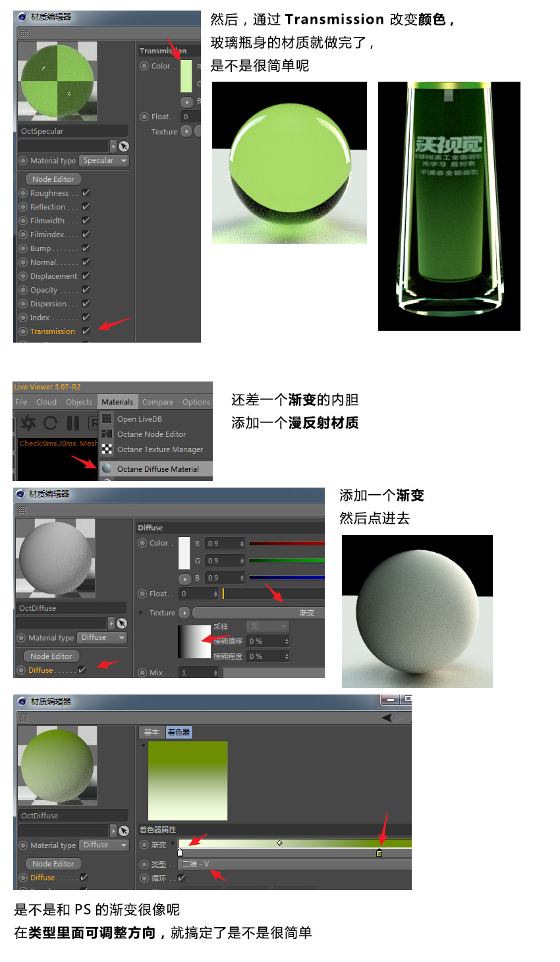Open the File menu in Live Viewer
Viewport: 560px width, 962px height.
(x=21, y=402)
